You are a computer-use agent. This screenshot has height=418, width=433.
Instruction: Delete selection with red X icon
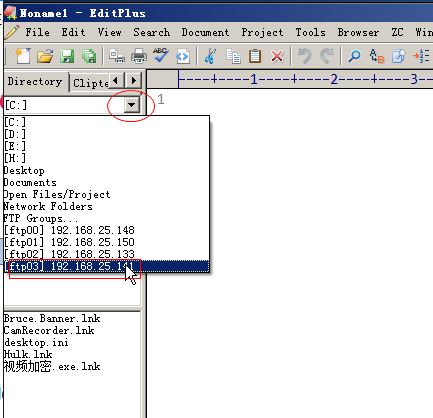click(x=277, y=56)
